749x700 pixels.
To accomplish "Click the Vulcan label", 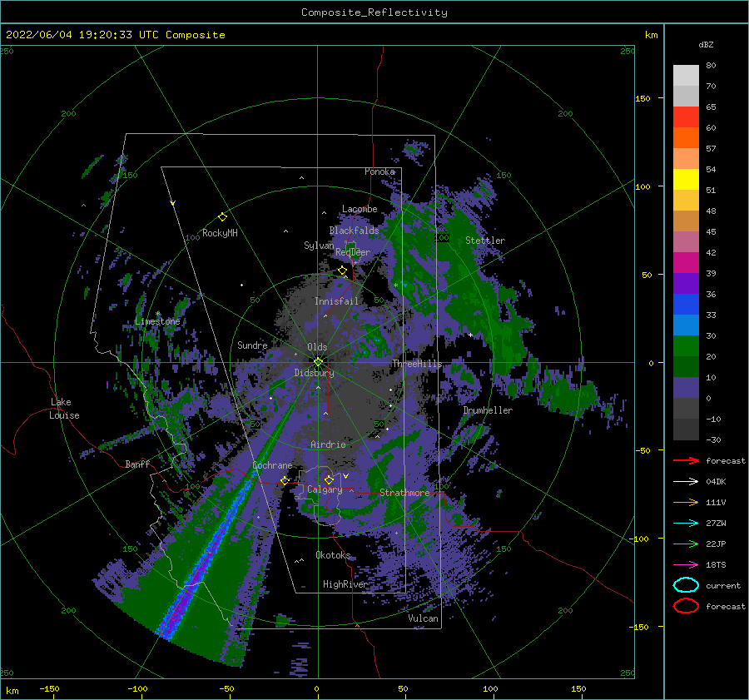I will 424,618.
